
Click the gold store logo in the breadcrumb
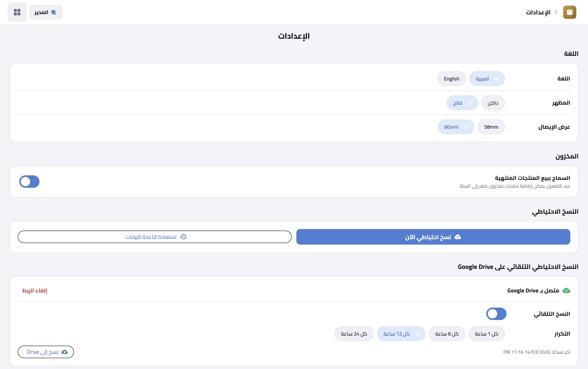point(570,12)
